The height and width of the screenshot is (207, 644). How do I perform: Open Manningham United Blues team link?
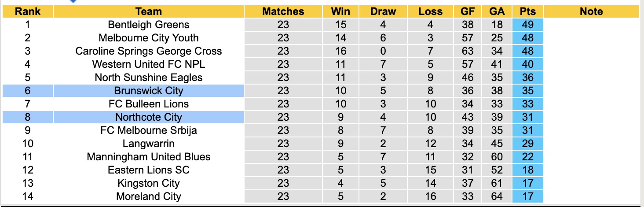(149, 157)
